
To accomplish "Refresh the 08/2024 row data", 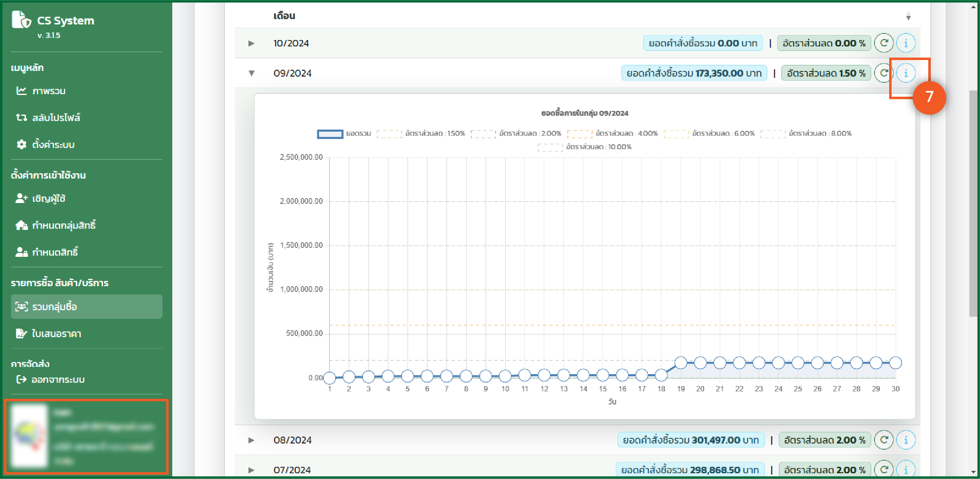I will pyautogui.click(x=883, y=440).
